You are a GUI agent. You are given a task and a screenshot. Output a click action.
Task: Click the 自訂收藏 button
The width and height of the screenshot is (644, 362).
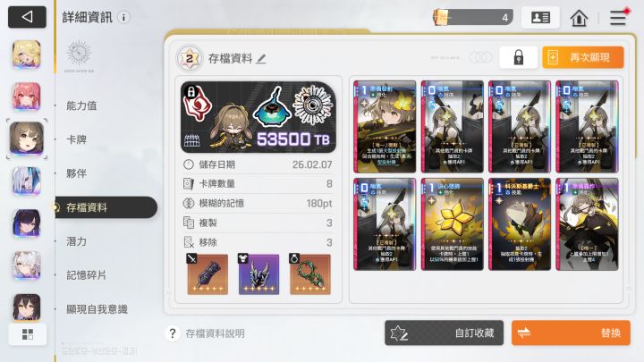pyautogui.click(x=444, y=333)
